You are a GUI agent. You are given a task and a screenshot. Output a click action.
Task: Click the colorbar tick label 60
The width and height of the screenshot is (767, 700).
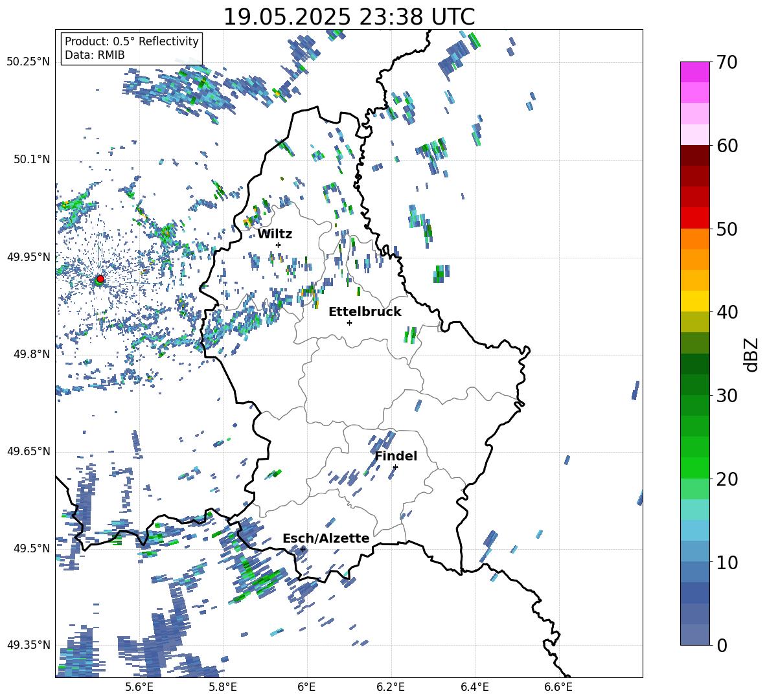tap(727, 146)
